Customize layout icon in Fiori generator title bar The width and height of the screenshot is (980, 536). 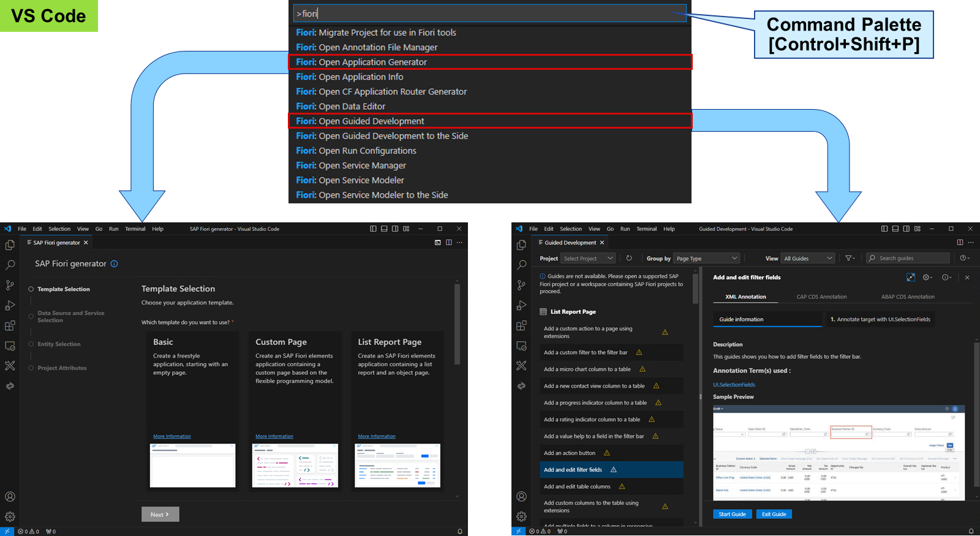click(406, 228)
